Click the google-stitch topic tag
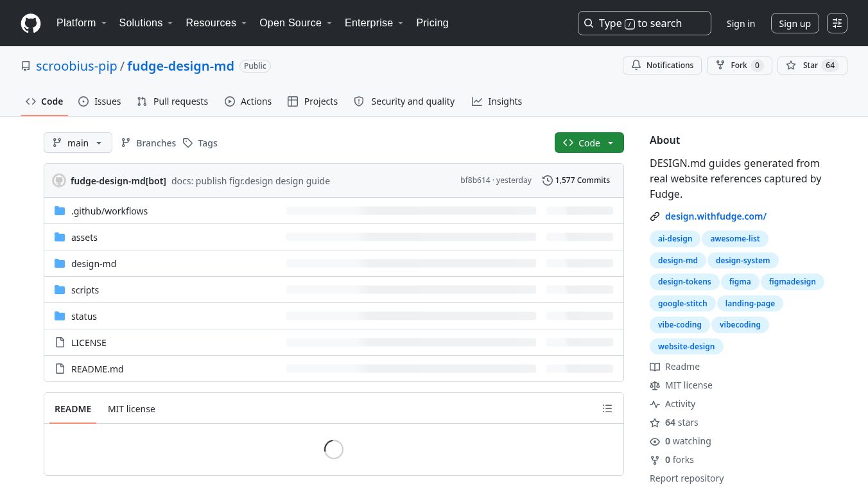The image size is (868, 488). pos(682,304)
